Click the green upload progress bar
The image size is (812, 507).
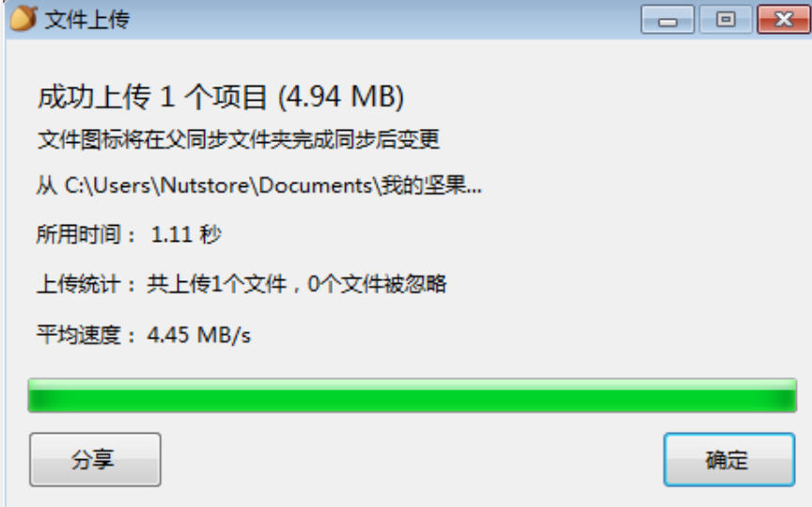tap(413, 395)
